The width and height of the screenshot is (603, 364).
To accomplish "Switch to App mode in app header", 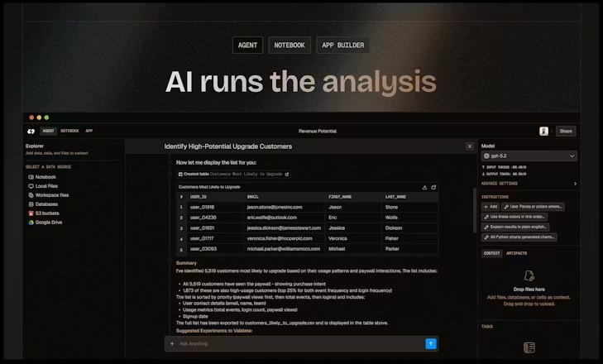I will coord(89,132).
